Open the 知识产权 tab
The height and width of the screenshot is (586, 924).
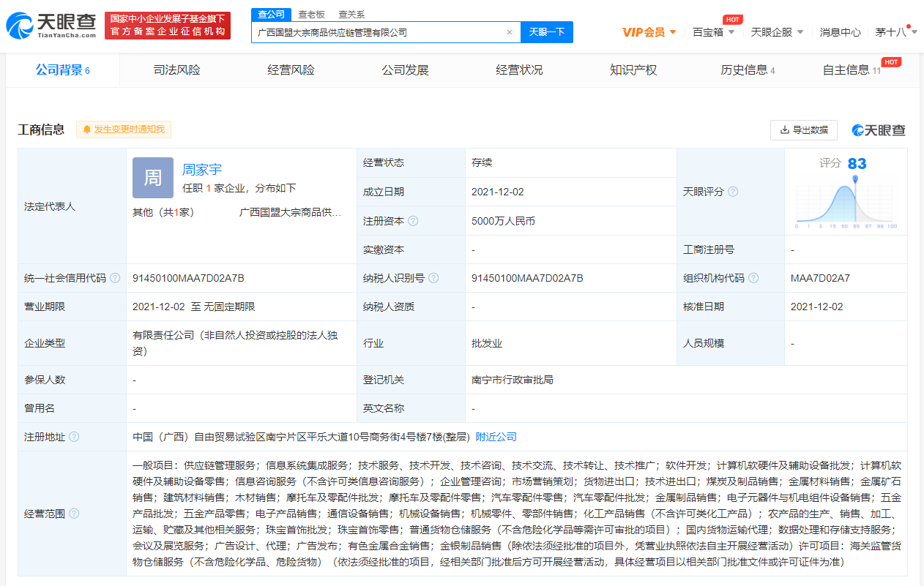click(x=633, y=70)
